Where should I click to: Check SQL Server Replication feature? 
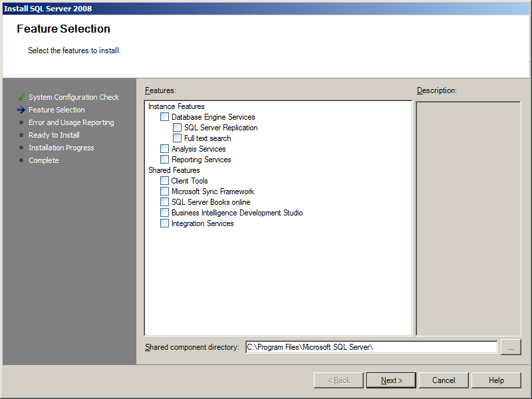tap(177, 128)
